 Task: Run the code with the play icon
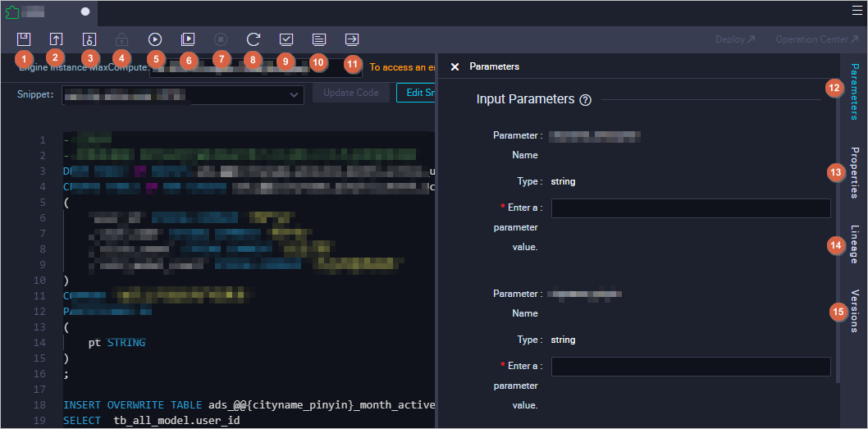pyautogui.click(x=155, y=39)
